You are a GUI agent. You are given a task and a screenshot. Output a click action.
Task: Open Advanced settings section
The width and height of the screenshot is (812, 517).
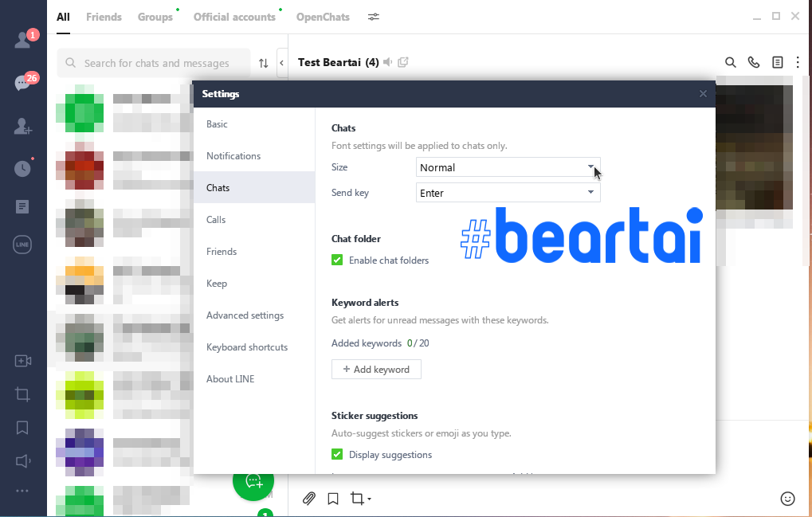click(x=253, y=315)
